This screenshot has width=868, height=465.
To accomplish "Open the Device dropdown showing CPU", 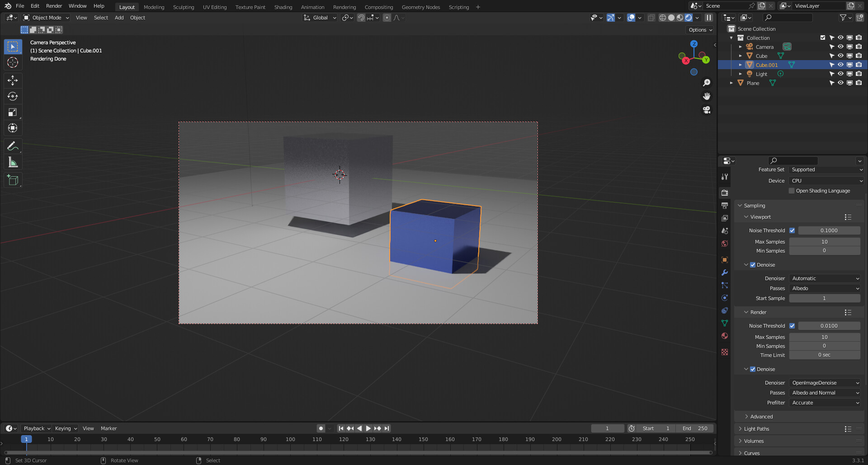I will pyautogui.click(x=827, y=181).
